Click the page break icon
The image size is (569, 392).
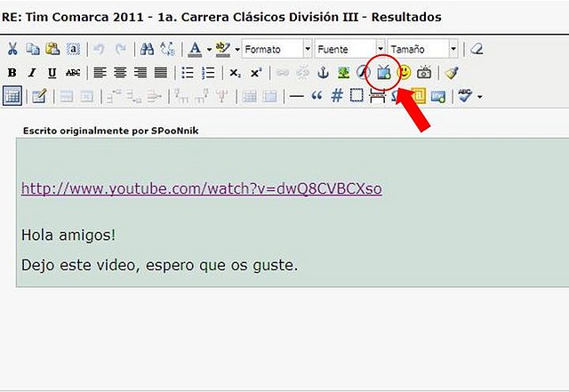[x=377, y=96]
